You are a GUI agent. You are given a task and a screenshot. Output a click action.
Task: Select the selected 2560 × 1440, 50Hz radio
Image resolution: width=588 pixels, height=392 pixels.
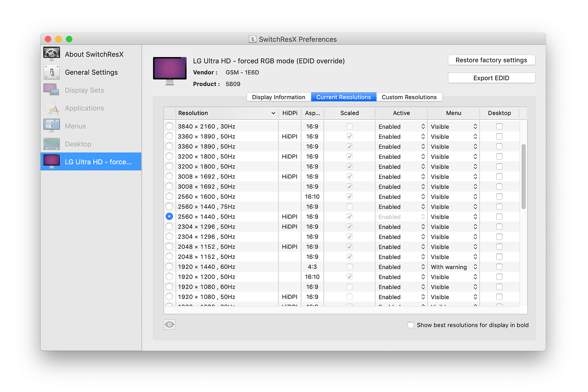tap(169, 216)
